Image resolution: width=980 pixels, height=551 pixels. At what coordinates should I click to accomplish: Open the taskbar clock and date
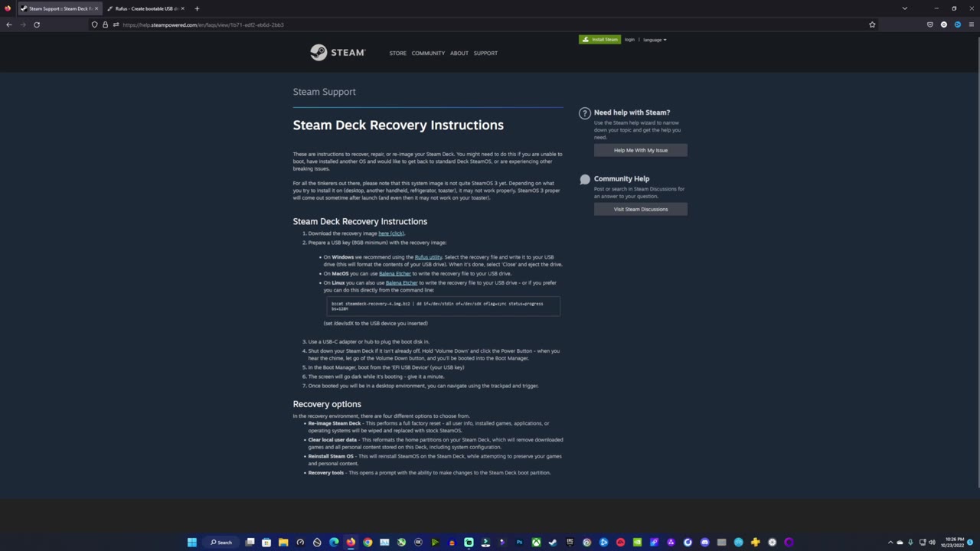tap(954, 542)
